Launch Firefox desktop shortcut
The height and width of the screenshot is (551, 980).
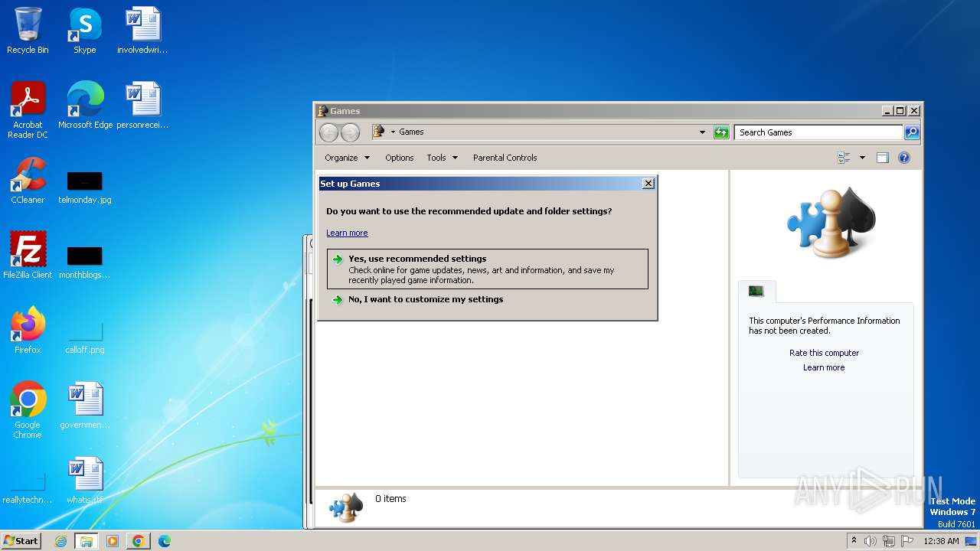click(28, 331)
